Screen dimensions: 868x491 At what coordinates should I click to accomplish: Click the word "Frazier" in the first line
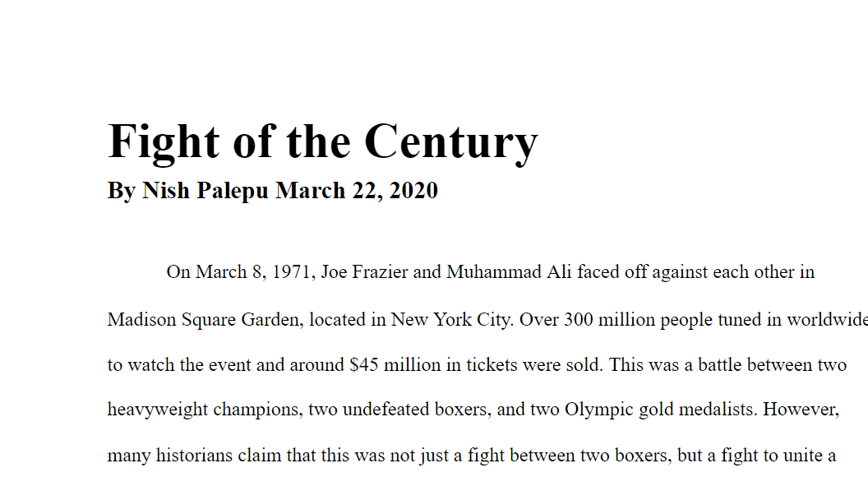click(x=380, y=272)
